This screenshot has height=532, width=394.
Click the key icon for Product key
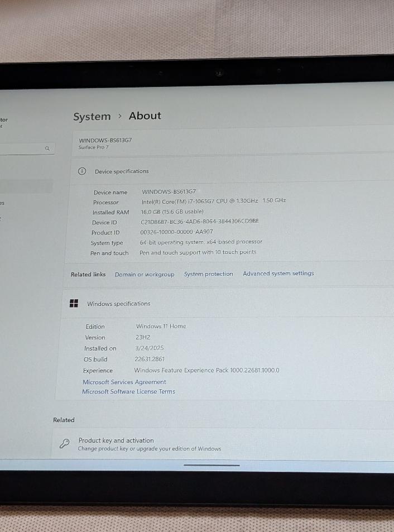click(65, 444)
